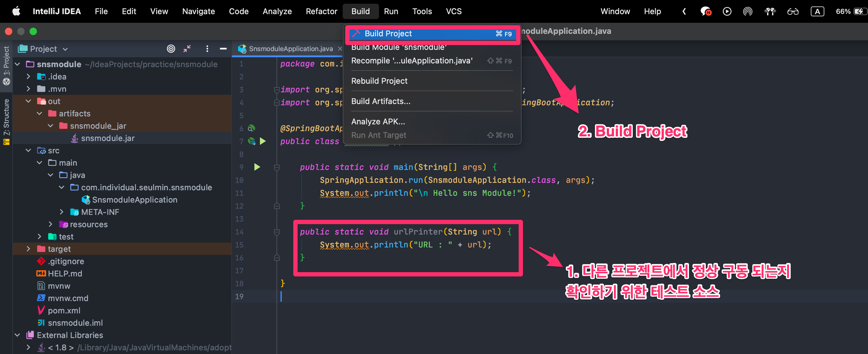Select Rebuild Project from Build menu

coord(379,81)
